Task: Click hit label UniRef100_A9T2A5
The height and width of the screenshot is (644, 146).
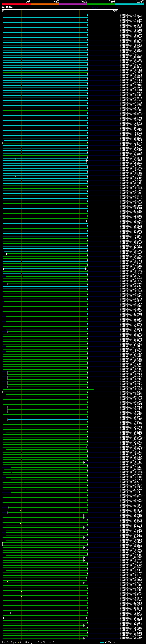Action: tap(131, 32)
